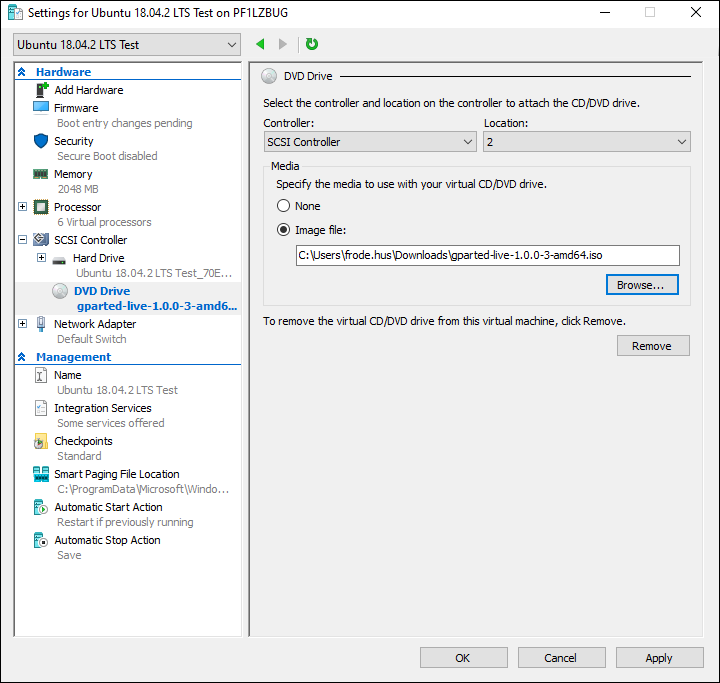Click the Automatic Start Action icon
Image resolution: width=720 pixels, height=683 pixels.
click(41, 507)
